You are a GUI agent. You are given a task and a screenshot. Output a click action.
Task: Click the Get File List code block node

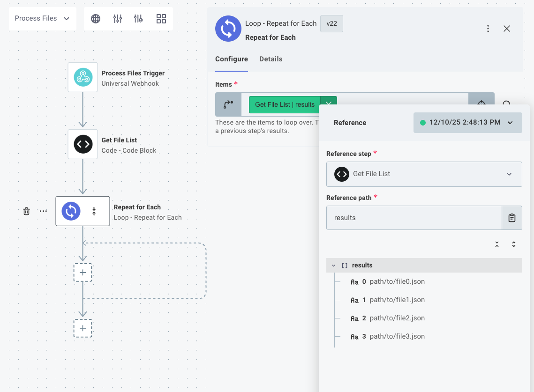tap(83, 144)
